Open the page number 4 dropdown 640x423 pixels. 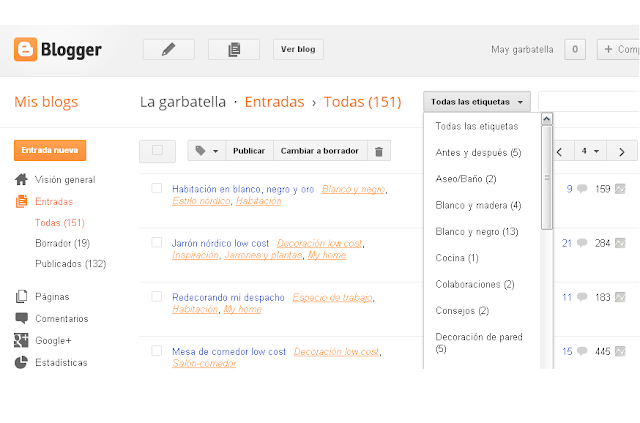click(590, 151)
